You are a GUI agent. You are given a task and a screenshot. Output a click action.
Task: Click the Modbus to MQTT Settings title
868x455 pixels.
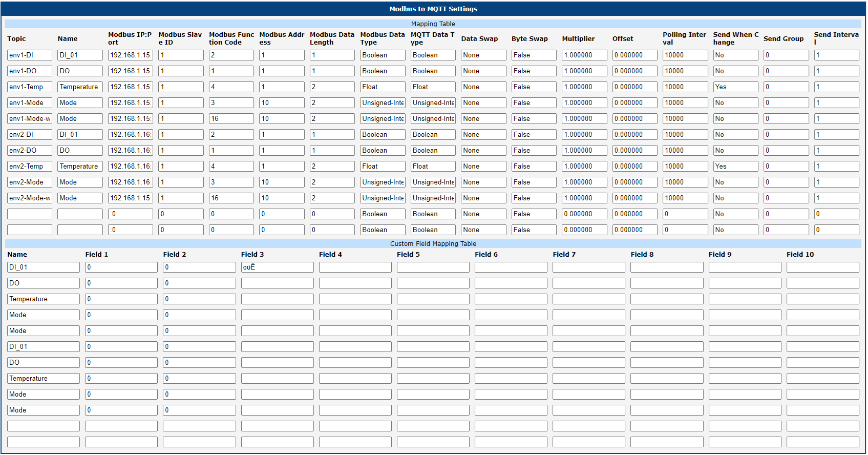coord(433,9)
